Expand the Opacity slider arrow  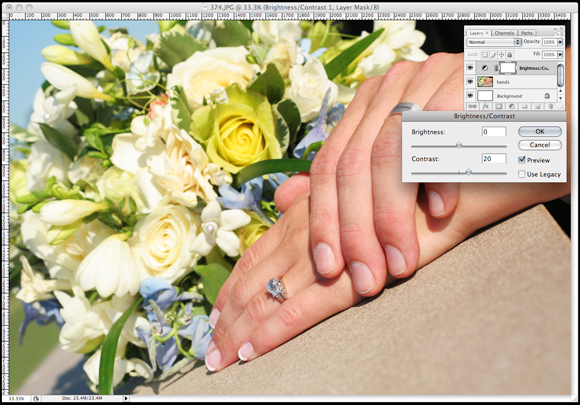tap(560, 42)
